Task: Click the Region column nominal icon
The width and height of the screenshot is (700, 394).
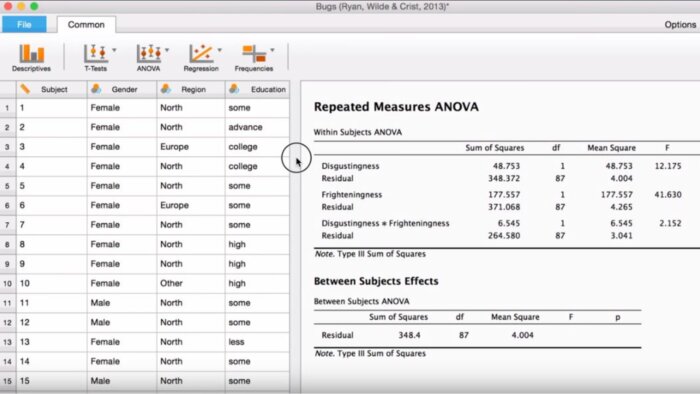Action: pyautogui.click(x=166, y=89)
